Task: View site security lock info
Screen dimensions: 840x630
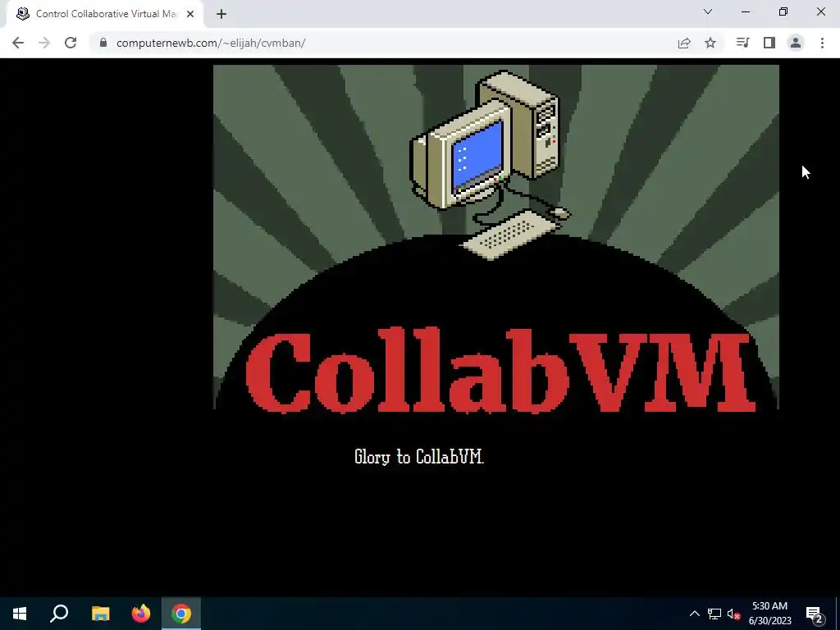Action: coord(103,43)
